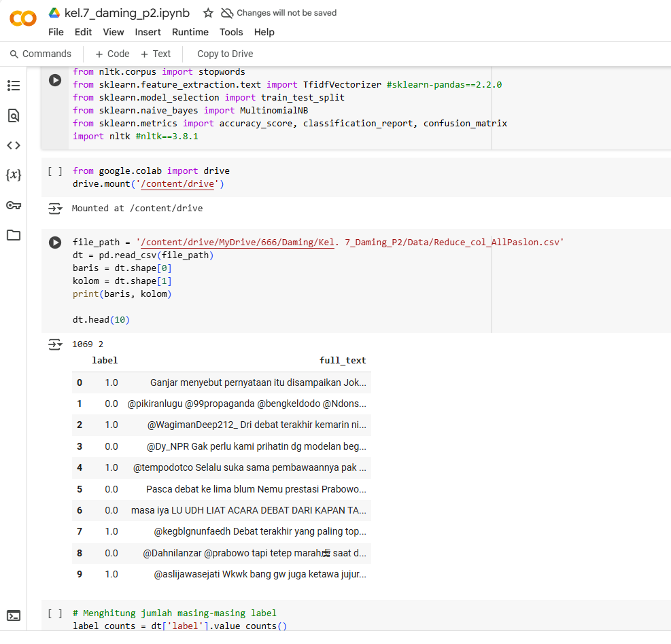Open the find and replace panel
Screen dimensions: 671x644
[x=14, y=115]
